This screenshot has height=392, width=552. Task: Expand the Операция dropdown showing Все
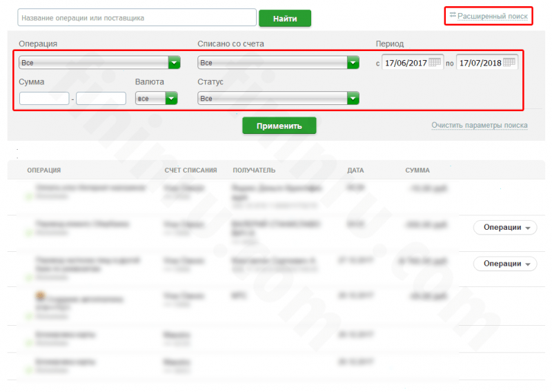(99, 63)
